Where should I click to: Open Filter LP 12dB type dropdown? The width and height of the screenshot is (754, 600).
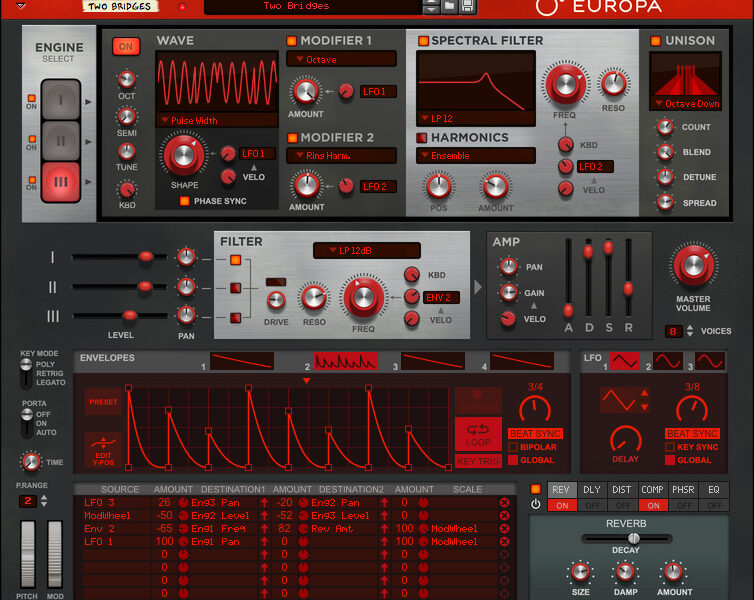coord(367,250)
